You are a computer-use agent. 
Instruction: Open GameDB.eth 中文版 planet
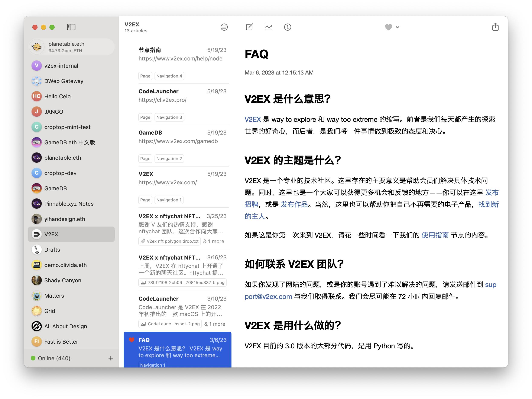69,142
